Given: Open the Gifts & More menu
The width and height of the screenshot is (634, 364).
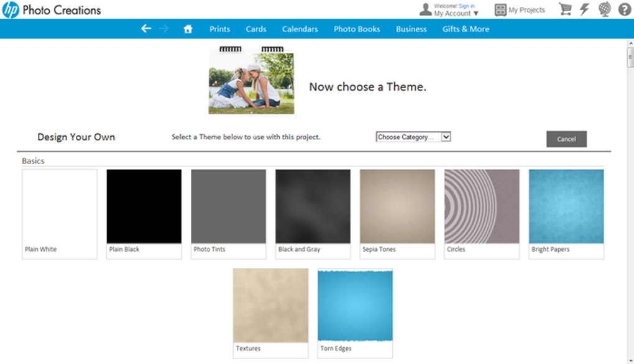Looking at the screenshot, I should coord(466,29).
